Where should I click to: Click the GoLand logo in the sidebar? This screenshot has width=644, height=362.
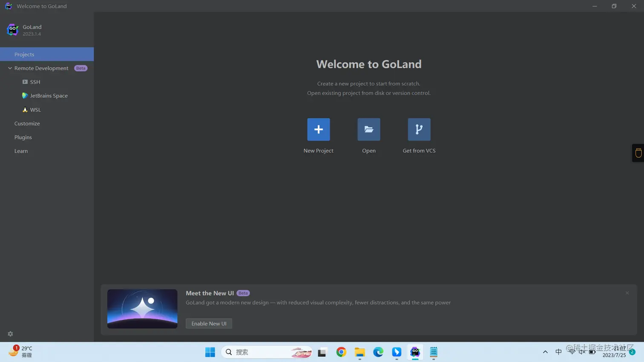click(12, 30)
